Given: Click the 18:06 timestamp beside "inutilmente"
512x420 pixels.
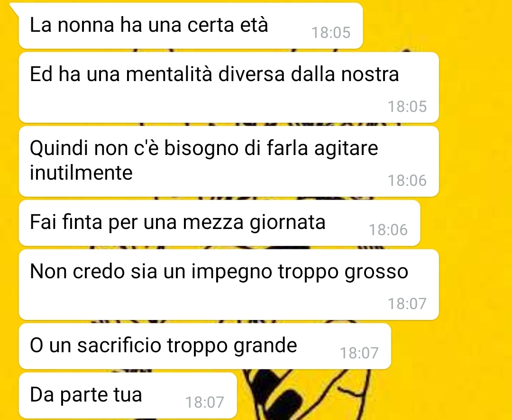Looking at the screenshot, I should pos(407,181).
